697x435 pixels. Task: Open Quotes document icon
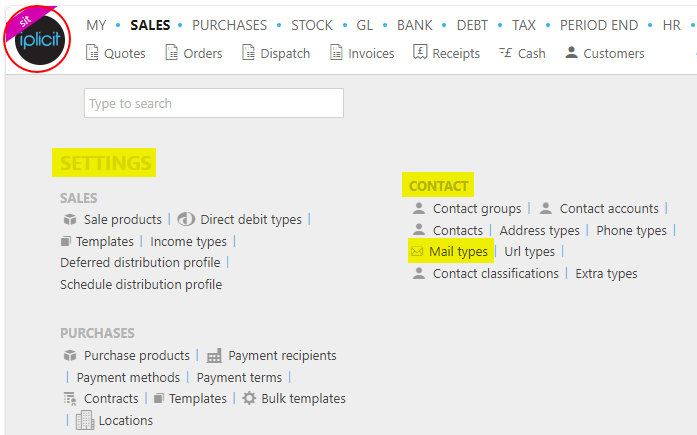(x=92, y=52)
